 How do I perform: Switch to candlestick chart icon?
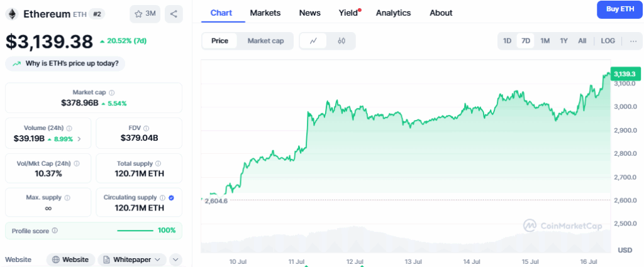tap(341, 41)
